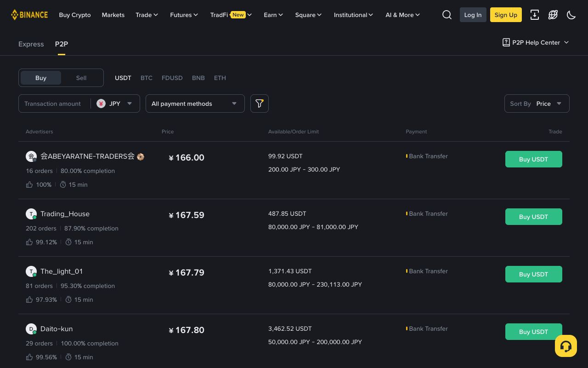This screenshot has width=588, height=368.
Task: Open the Buy Crypto link
Action: point(75,15)
